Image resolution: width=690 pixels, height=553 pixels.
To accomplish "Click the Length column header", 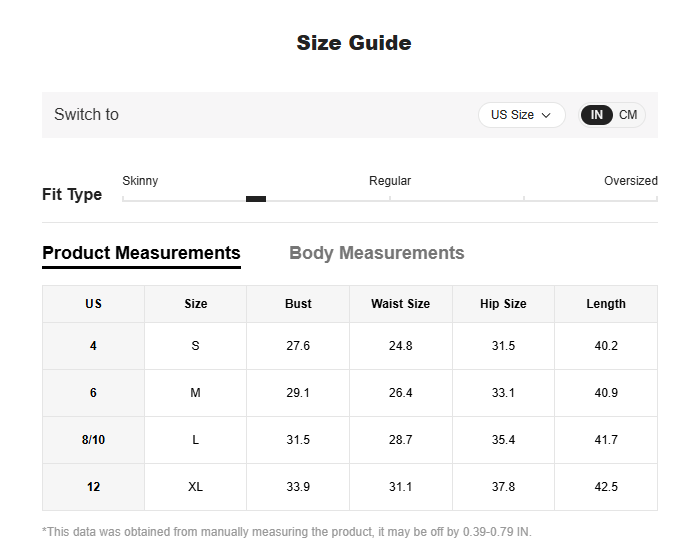I will (x=606, y=304).
